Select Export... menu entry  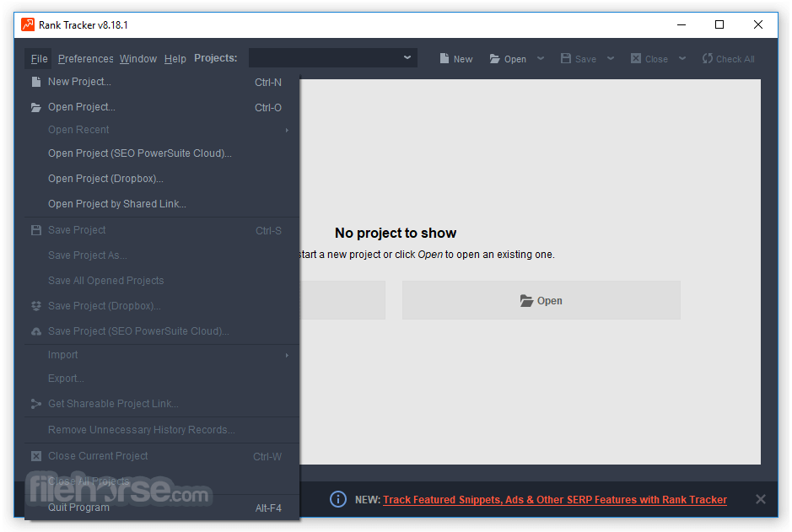click(162, 379)
